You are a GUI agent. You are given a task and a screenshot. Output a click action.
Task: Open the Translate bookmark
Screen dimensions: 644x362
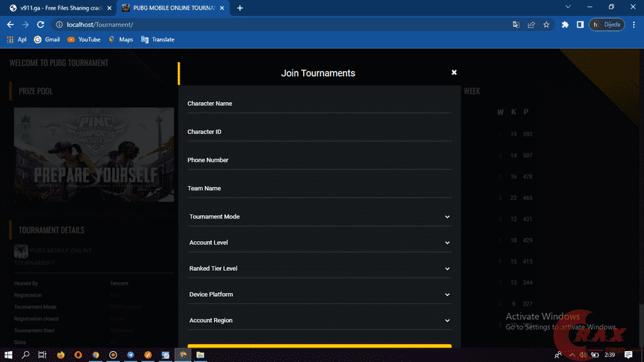(x=158, y=39)
